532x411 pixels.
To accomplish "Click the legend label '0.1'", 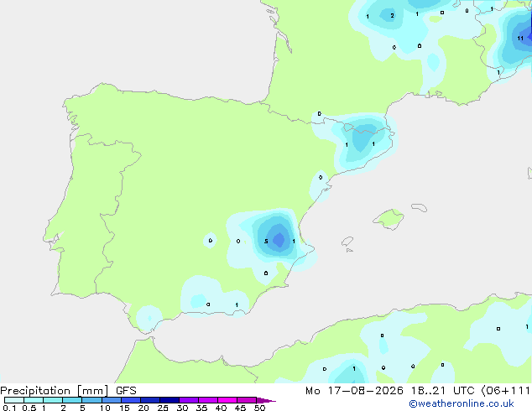I will [x=9, y=408].
